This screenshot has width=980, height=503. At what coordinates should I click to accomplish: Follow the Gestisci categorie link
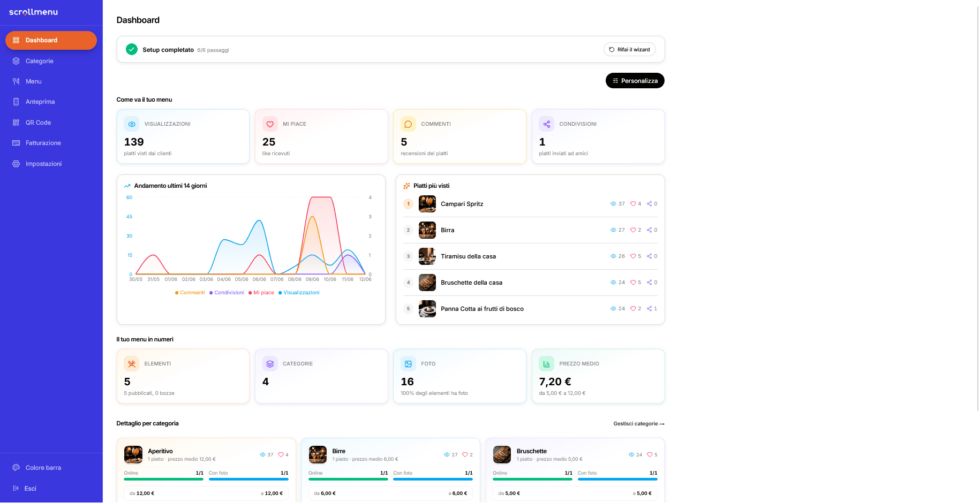pos(639,424)
